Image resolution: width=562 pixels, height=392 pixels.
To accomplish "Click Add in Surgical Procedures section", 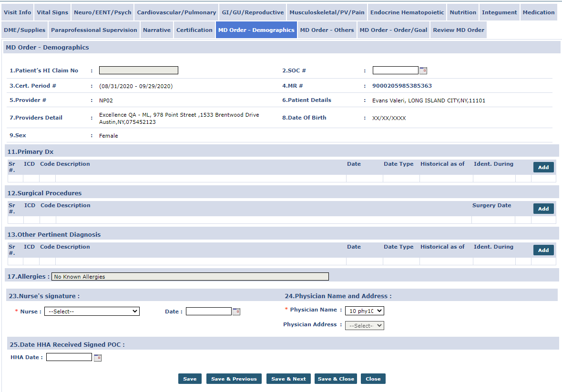I will coord(543,209).
